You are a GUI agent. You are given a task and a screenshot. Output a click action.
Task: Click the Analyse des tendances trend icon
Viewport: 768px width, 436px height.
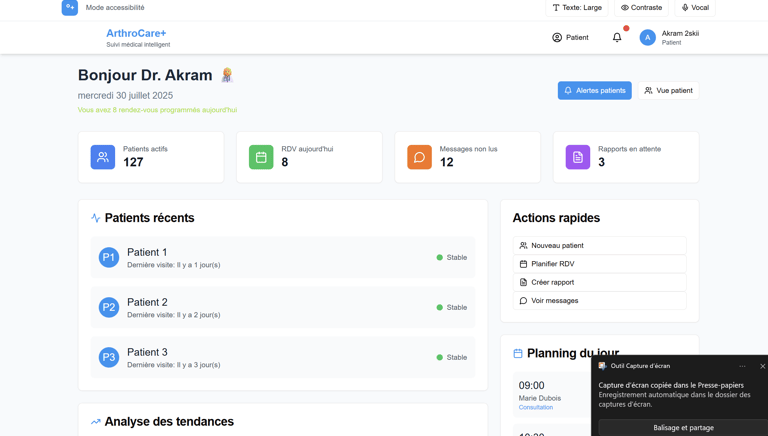[96, 422]
